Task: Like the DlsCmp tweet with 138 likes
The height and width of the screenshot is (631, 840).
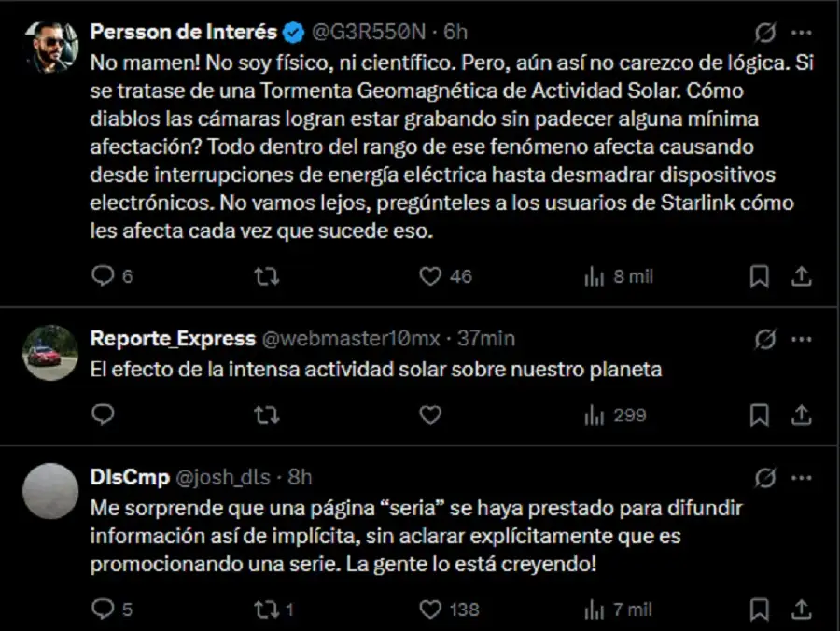Action: coord(430,610)
